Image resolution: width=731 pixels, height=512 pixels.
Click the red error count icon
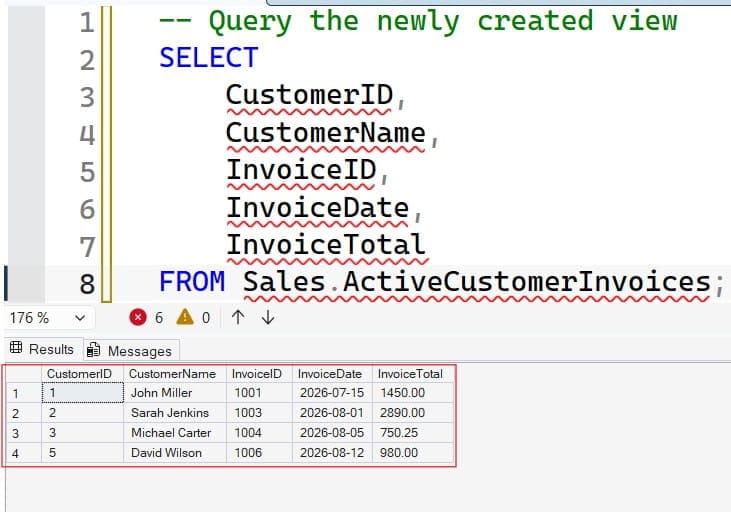138,318
